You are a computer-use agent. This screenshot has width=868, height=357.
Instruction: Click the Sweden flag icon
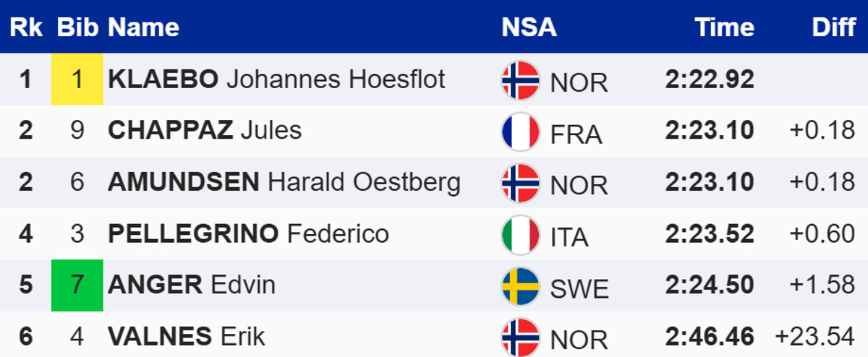[520, 286]
